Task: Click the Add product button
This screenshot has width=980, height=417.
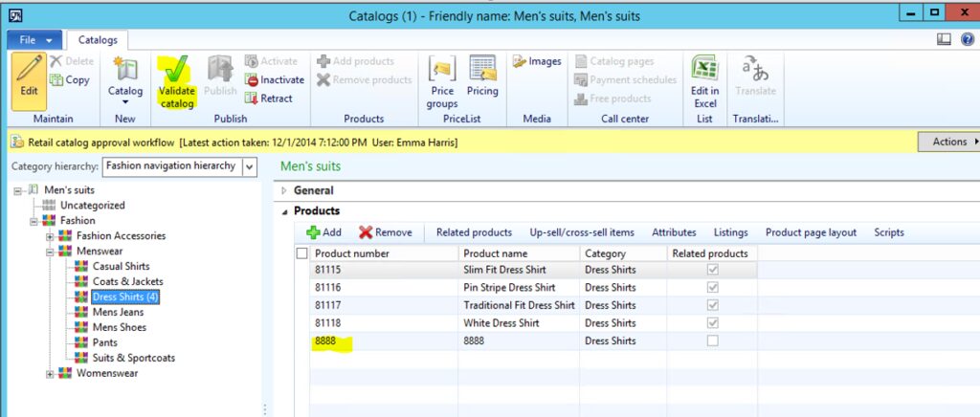Action: (x=323, y=232)
